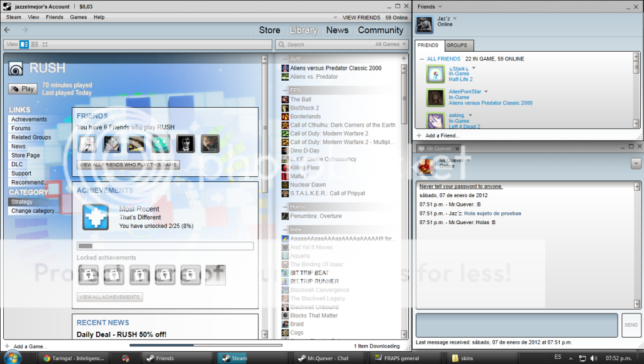Collapse the FPS category
The width and height of the screenshot is (644, 364).
coord(285,90)
